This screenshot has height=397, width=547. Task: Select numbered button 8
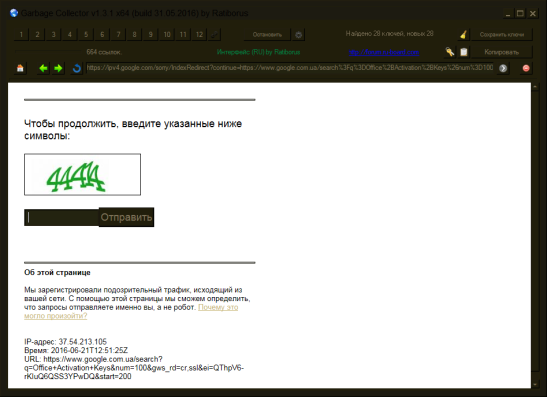(134, 35)
